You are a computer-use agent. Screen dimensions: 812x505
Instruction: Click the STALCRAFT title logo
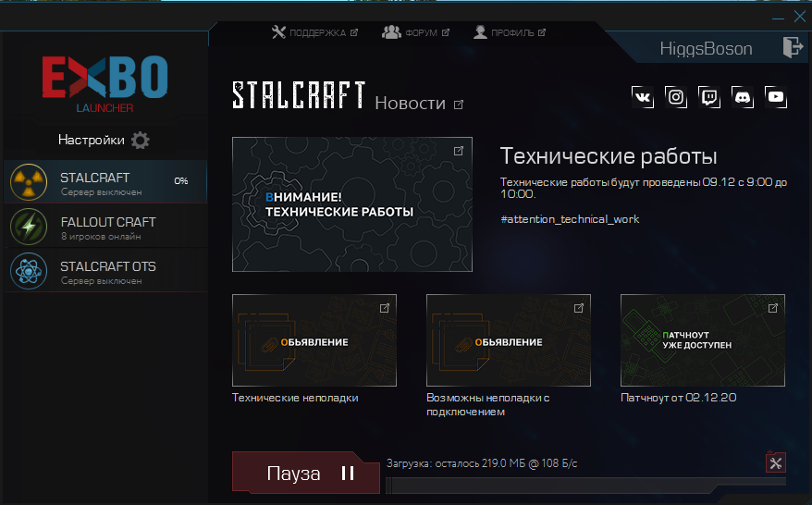click(x=299, y=95)
